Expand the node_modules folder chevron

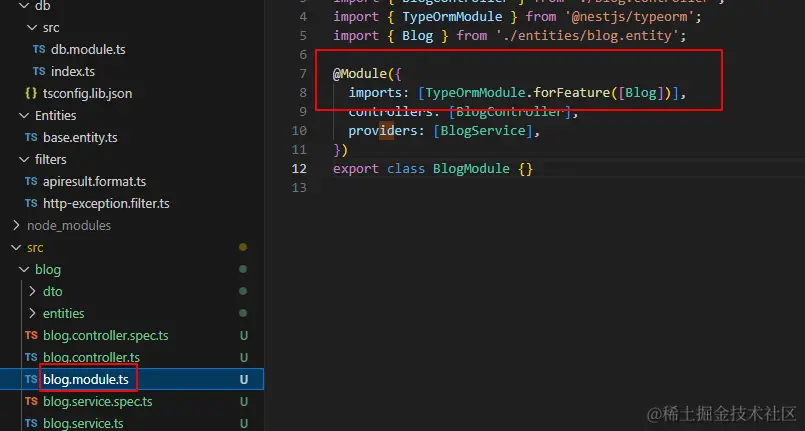[16, 225]
